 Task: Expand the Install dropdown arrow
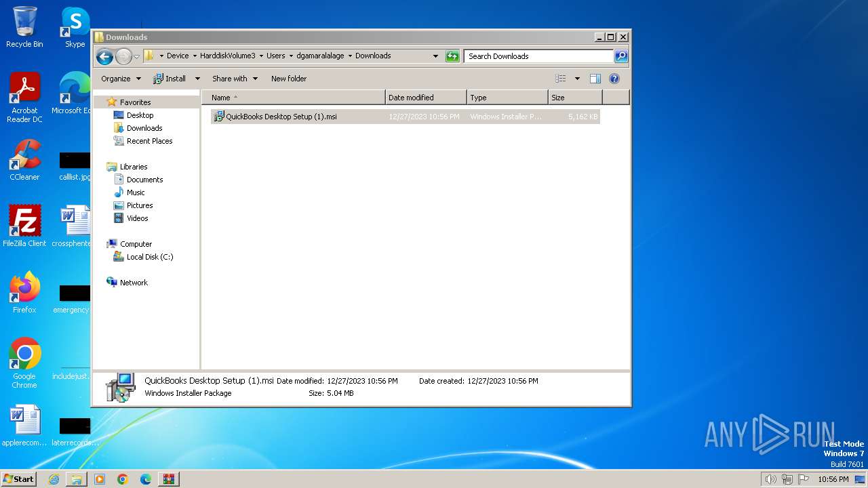tap(197, 79)
